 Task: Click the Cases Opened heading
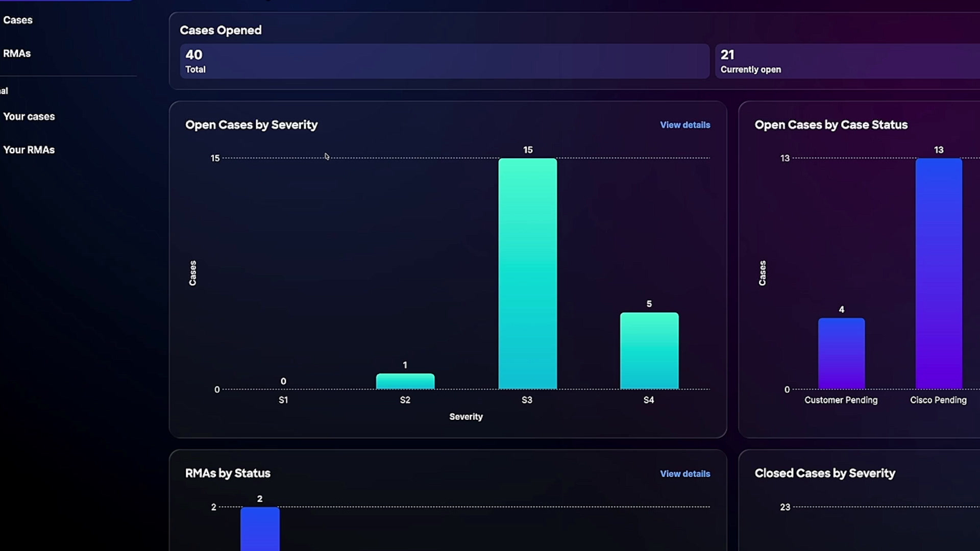tap(220, 31)
